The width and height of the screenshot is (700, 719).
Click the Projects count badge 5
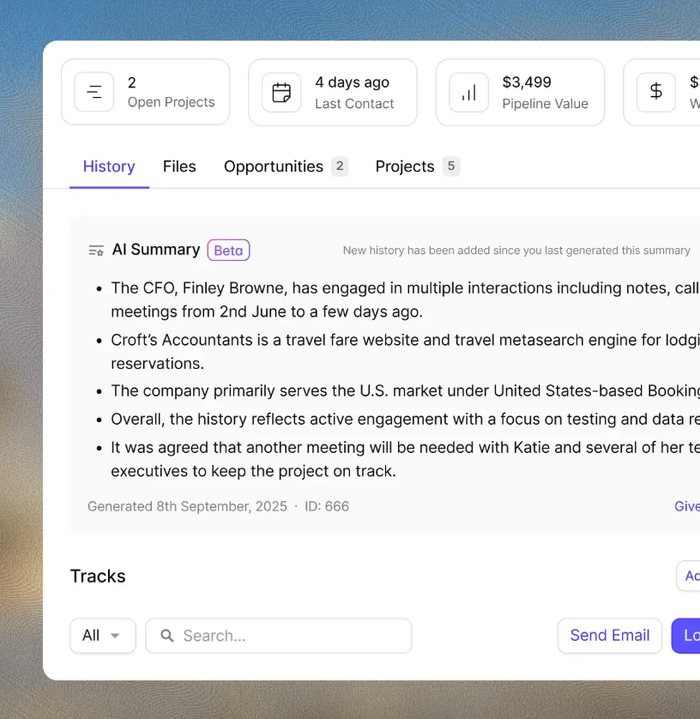point(451,166)
